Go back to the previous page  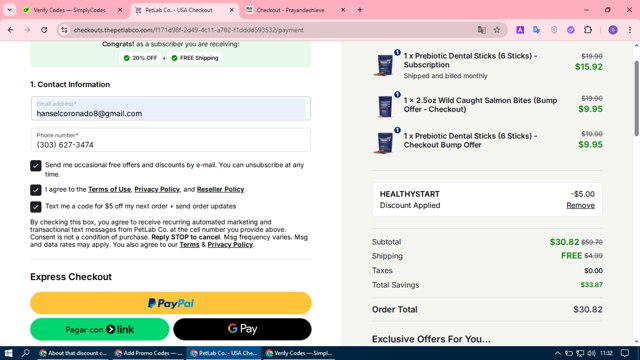[x=11, y=30]
